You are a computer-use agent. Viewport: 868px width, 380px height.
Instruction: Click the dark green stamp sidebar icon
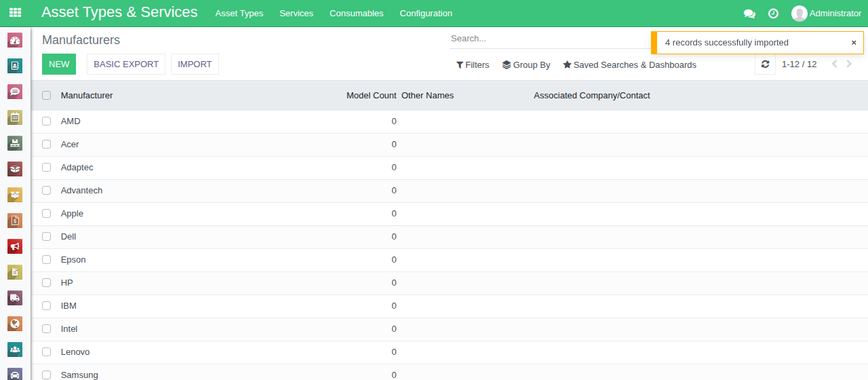point(15,143)
